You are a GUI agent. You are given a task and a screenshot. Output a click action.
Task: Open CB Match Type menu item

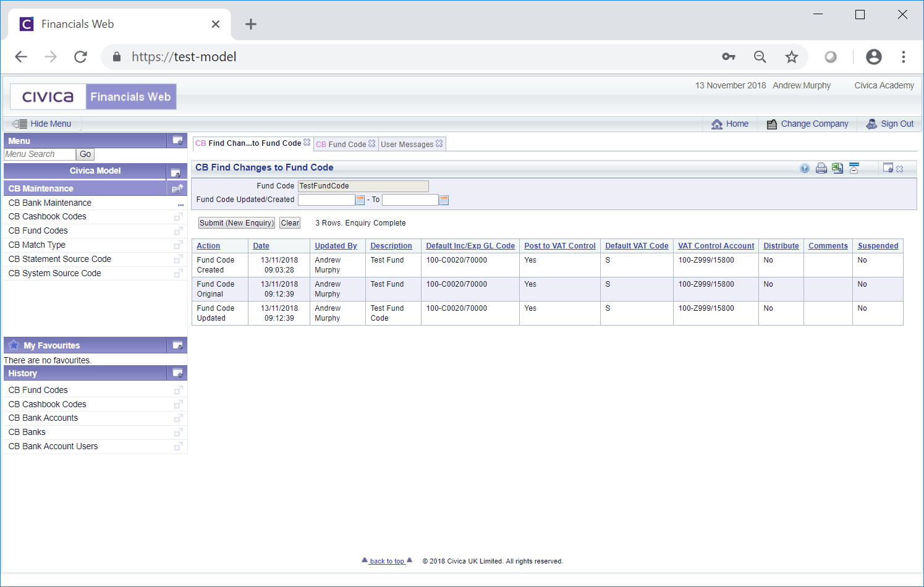click(x=37, y=245)
